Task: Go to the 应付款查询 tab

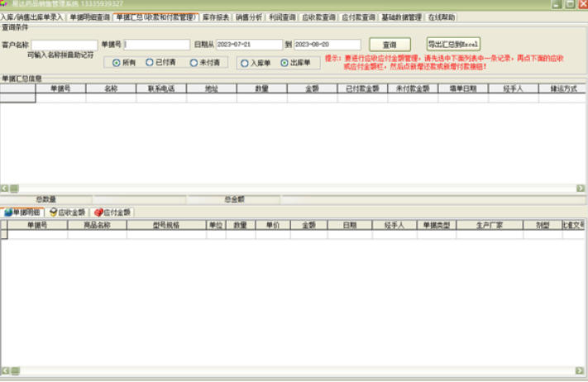Action: tap(358, 17)
